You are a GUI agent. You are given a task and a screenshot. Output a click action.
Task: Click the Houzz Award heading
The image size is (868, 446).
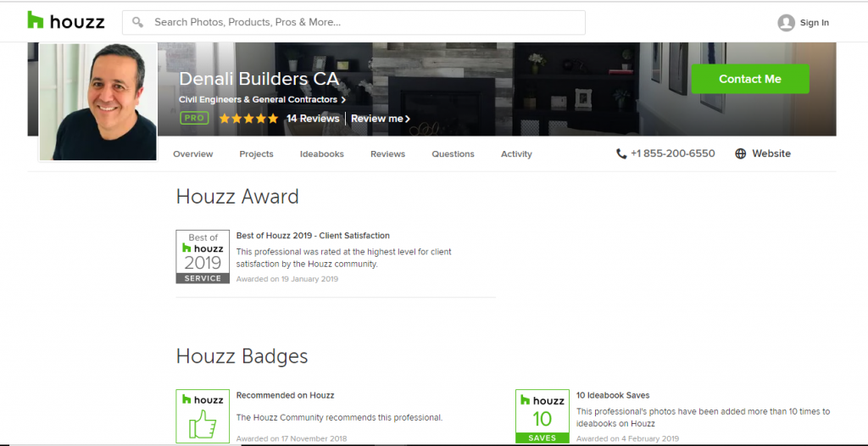(237, 197)
